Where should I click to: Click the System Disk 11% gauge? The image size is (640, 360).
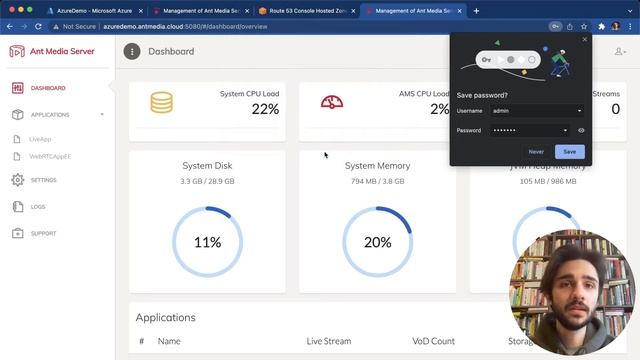(207, 242)
